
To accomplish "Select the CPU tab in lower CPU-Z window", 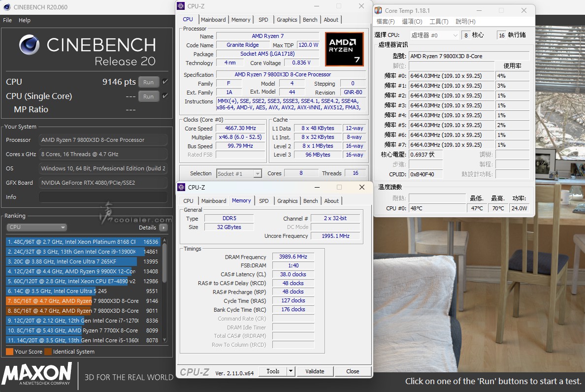I will click(x=188, y=201).
